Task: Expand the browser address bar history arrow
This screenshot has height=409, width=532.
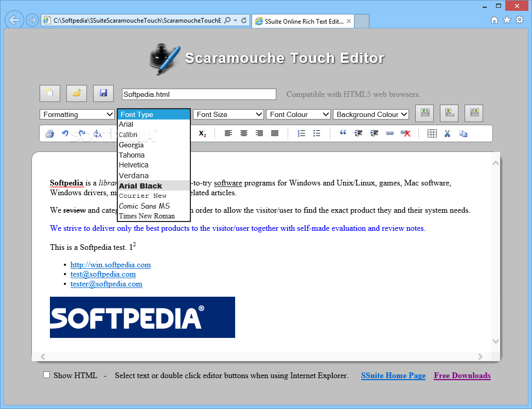Action: coord(236,21)
